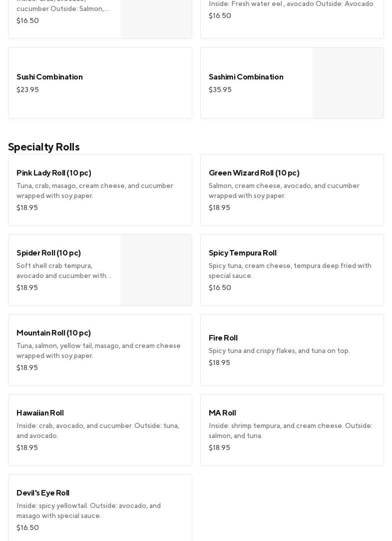Click the $35.95 Sashimi Combination price
The image size is (392, 541).
click(x=220, y=90)
